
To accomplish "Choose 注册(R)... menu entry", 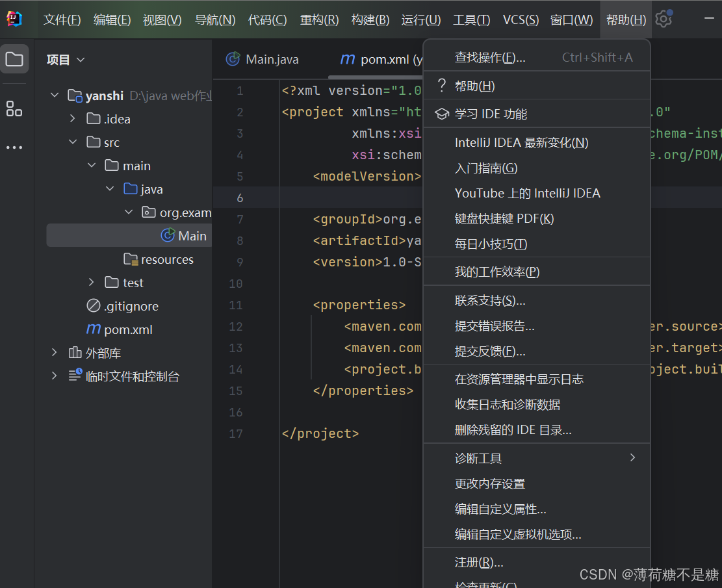I will 536,562.
